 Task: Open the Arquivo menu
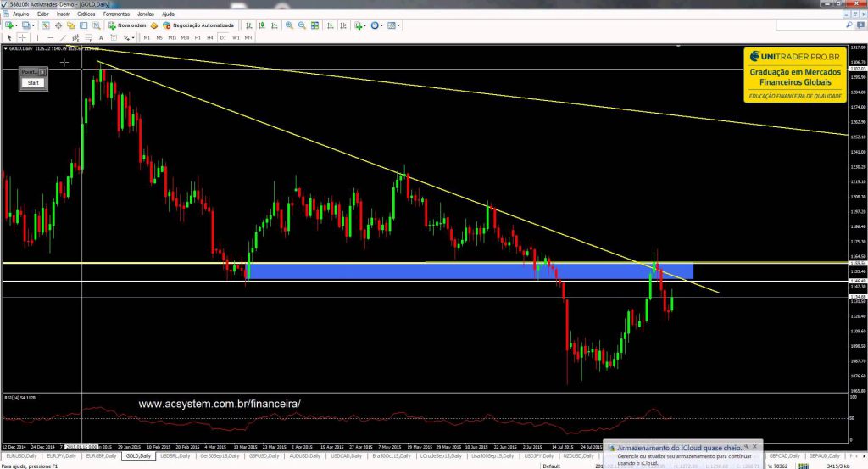click(x=21, y=14)
